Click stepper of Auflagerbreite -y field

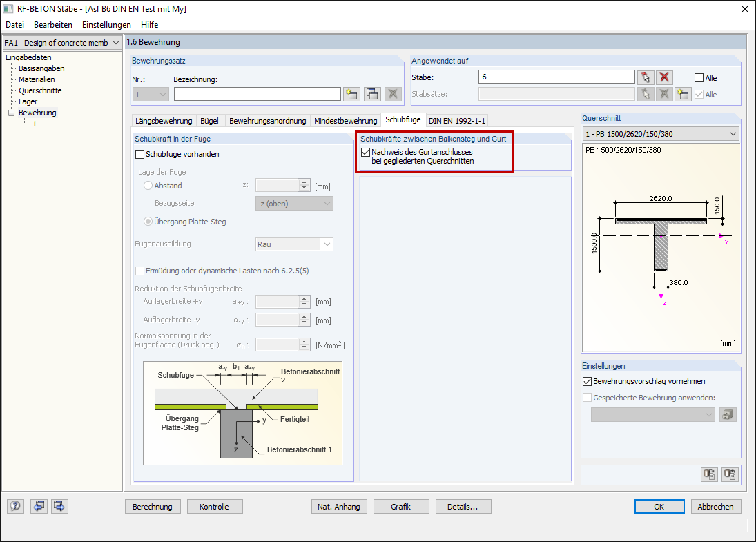pyautogui.click(x=304, y=320)
